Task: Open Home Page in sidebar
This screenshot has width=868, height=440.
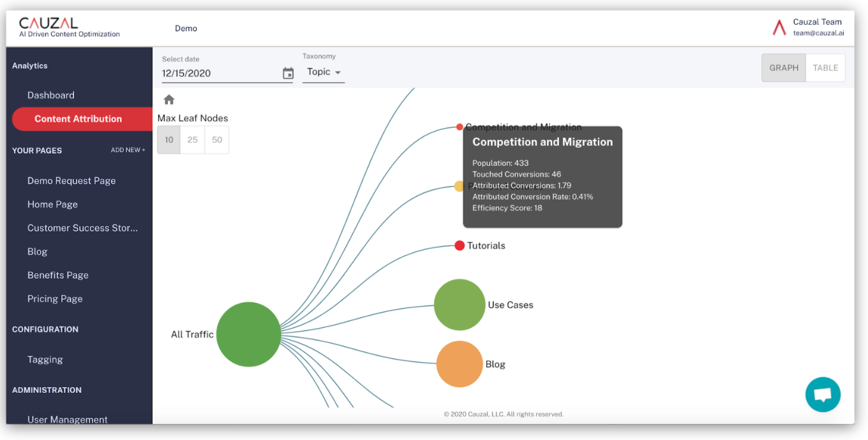Action: (x=52, y=204)
